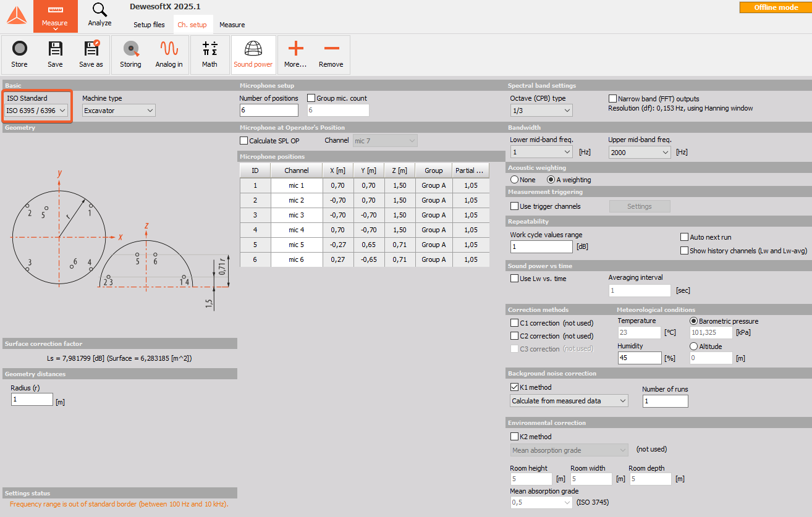812x517 pixels.
Task: Open the Analog in module
Action: point(169,55)
